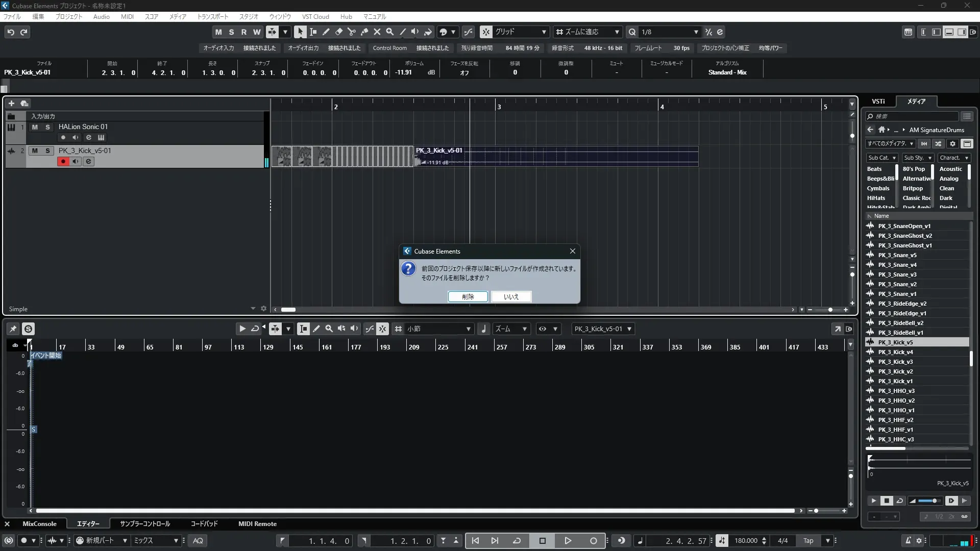Click the Undo arrow icon
The height and width of the screenshot is (551, 980).
pos(11,32)
